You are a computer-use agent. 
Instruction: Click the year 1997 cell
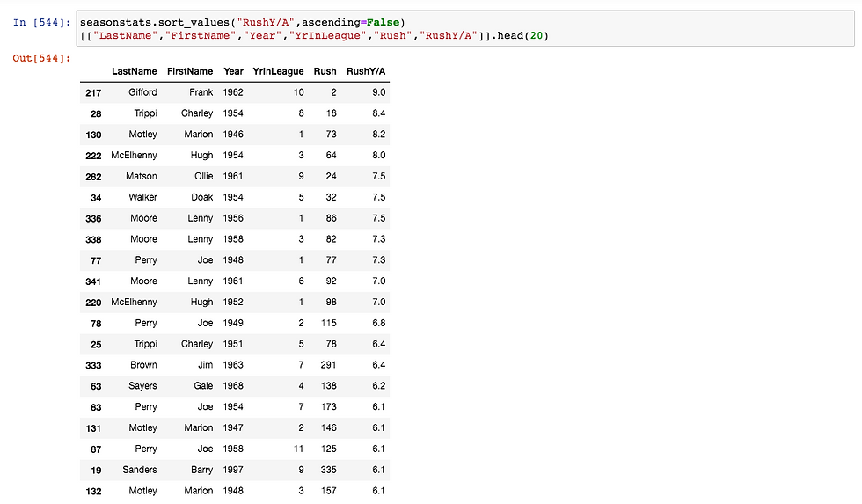tap(233, 470)
